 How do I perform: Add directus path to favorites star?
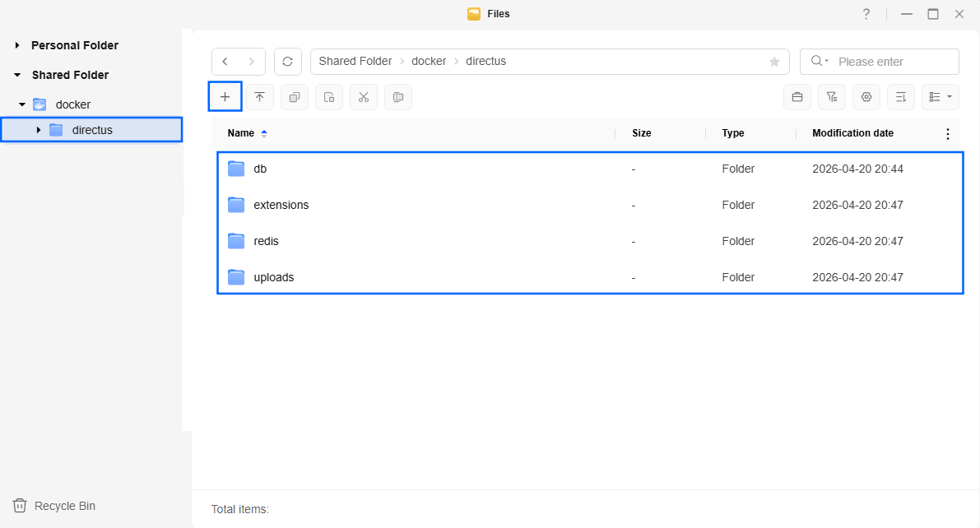[x=774, y=62]
